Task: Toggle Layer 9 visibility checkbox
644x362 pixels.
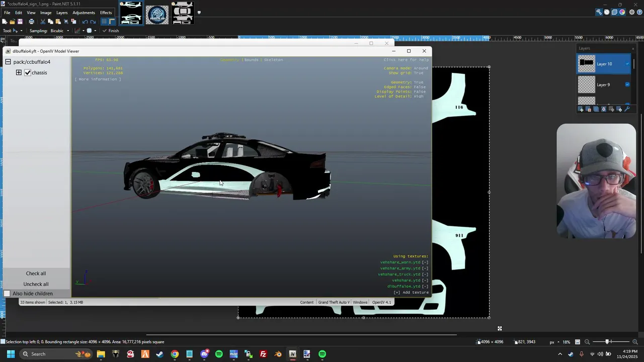Action: (x=627, y=84)
